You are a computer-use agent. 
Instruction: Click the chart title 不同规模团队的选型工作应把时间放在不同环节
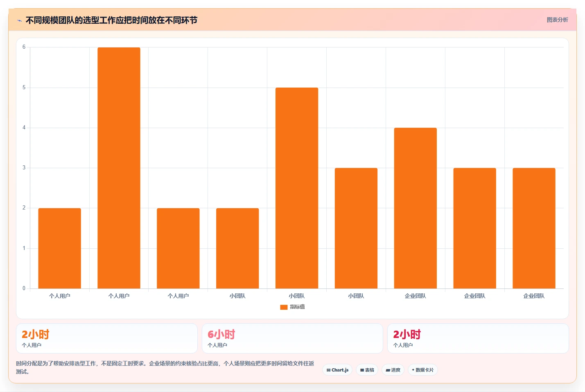point(111,20)
